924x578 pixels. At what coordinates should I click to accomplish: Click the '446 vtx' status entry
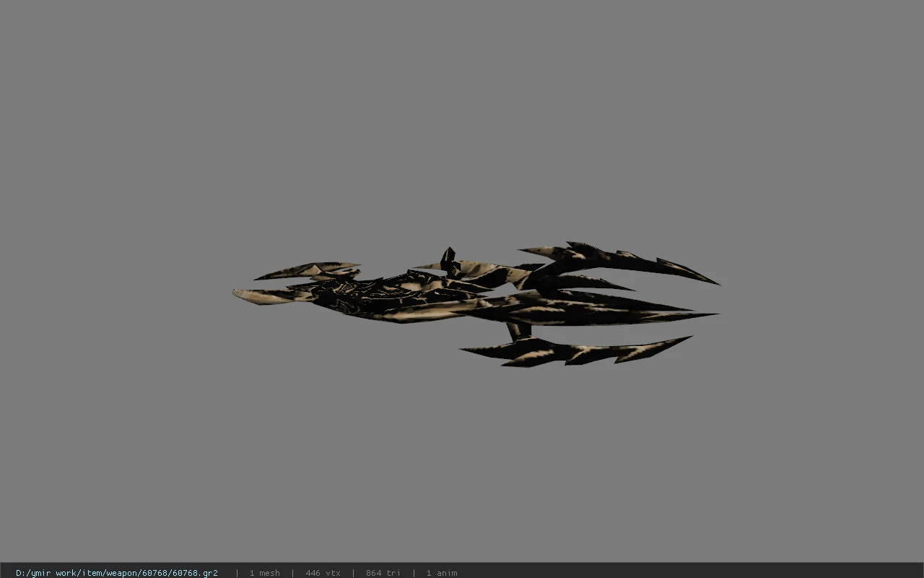(323, 573)
